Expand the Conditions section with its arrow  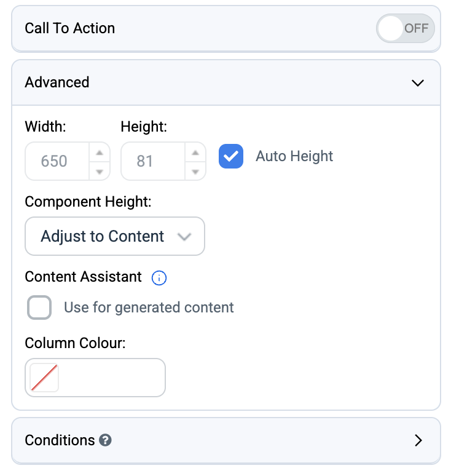point(418,440)
